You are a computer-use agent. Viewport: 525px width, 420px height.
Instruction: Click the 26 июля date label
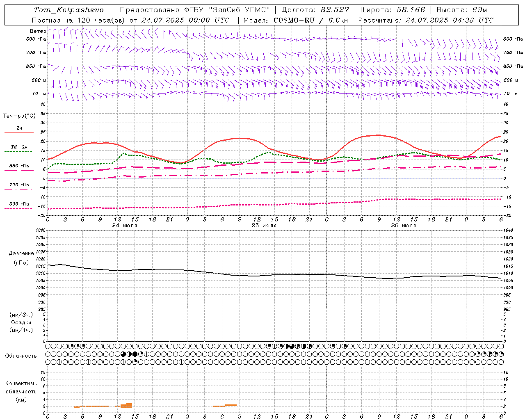404,226
